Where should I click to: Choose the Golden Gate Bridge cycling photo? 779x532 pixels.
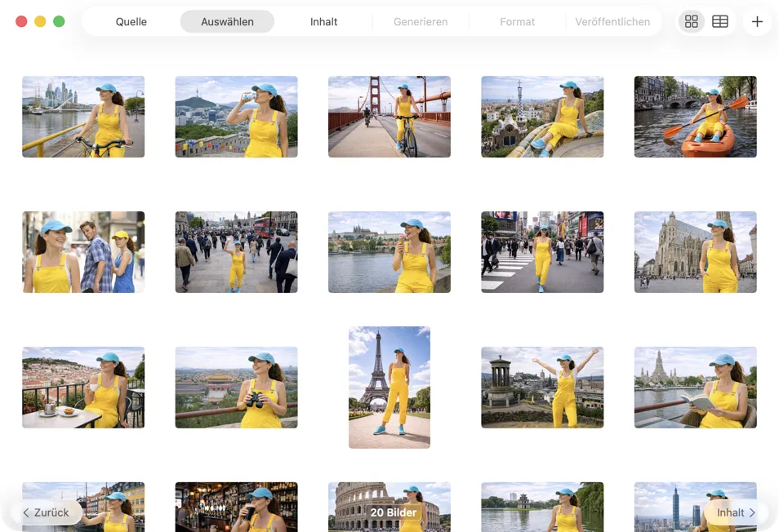pos(389,117)
